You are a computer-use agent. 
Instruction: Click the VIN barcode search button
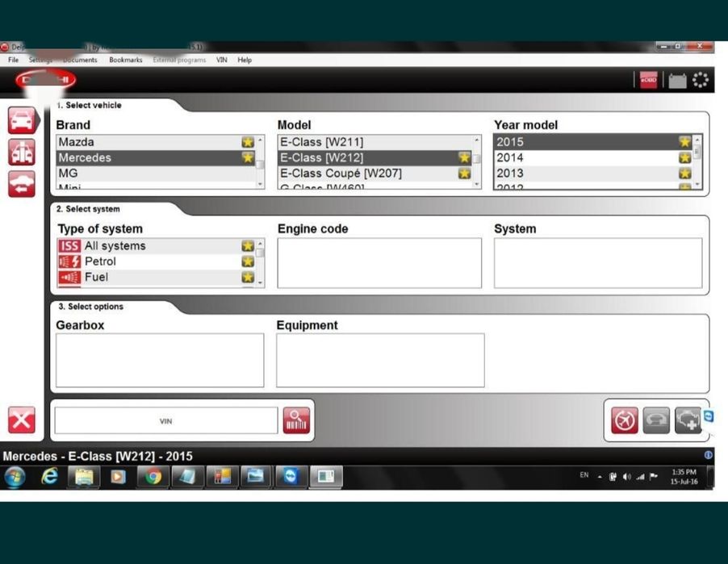tap(296, 420)
